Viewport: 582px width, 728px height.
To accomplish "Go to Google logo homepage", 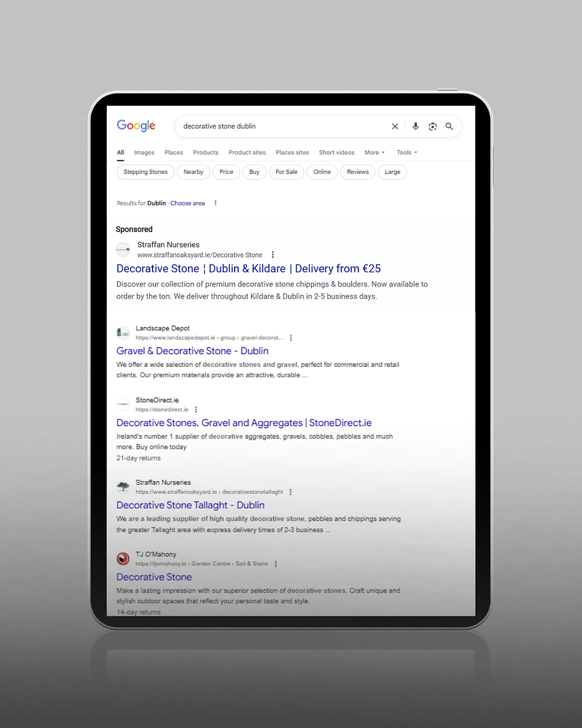I will point(136,126).
